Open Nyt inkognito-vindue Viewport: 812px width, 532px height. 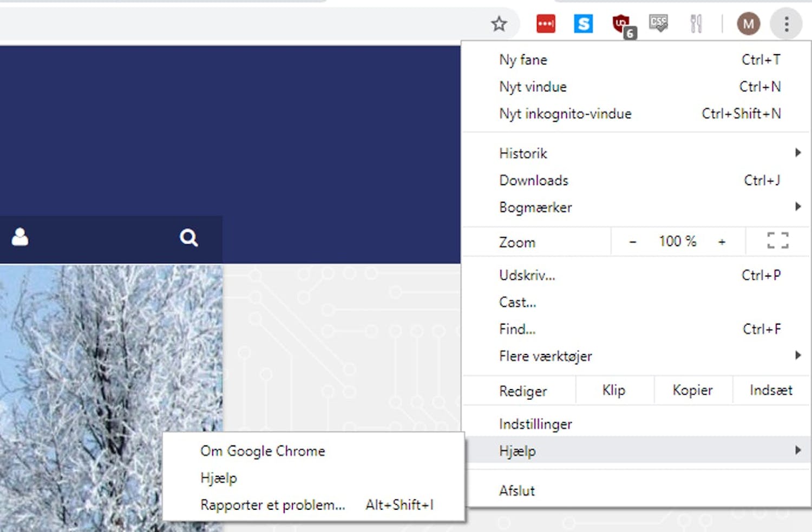point(565,114)
